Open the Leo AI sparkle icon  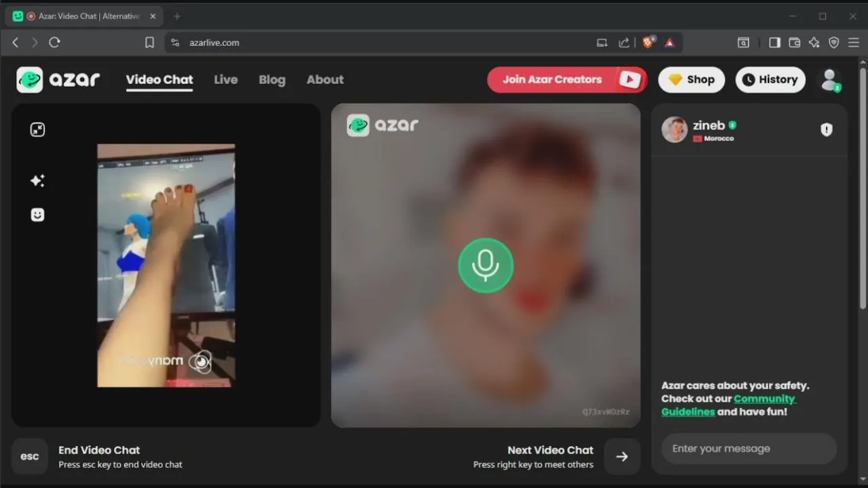coord(814,43)
